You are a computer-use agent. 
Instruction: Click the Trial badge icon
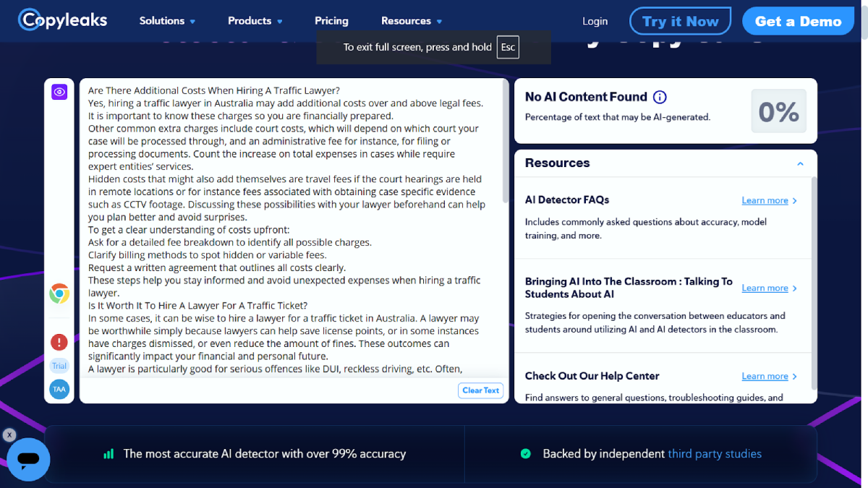59,366
